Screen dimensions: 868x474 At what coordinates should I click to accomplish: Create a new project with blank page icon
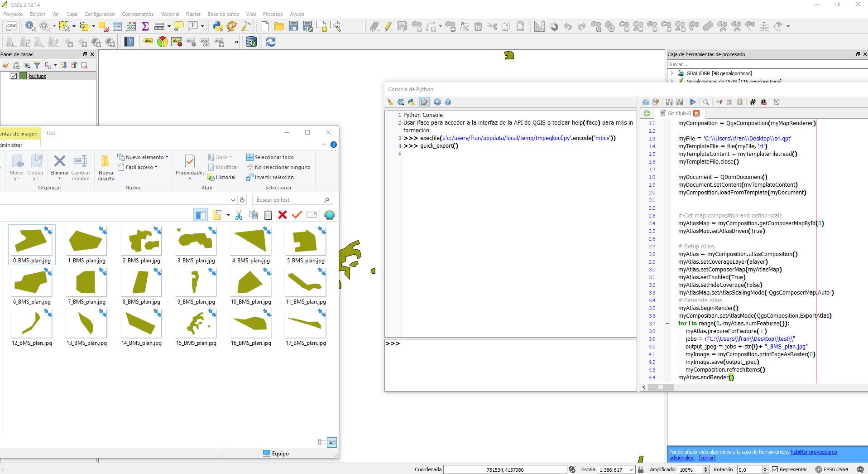[x=265, y=26]
